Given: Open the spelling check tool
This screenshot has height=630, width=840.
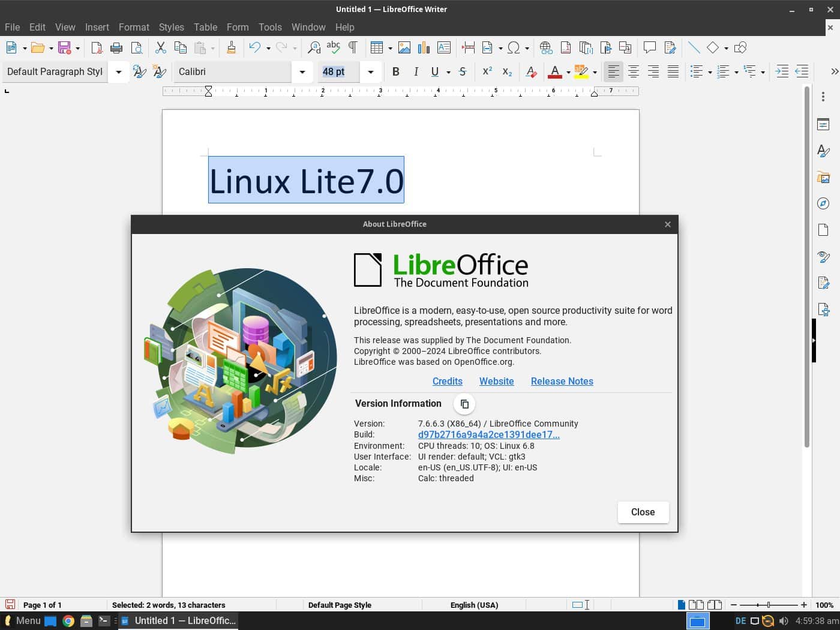Looking at the screenshot, I should click(334, 47).
